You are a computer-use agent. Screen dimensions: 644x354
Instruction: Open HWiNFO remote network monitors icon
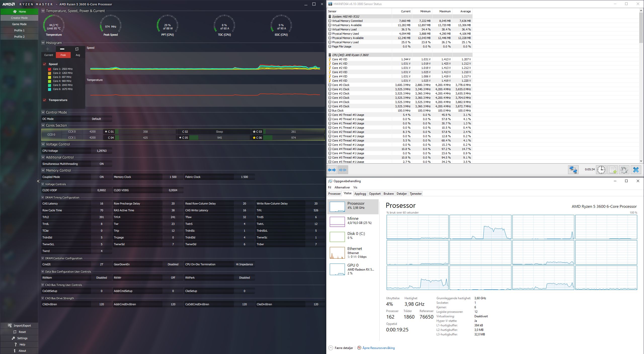coord(573,170)
